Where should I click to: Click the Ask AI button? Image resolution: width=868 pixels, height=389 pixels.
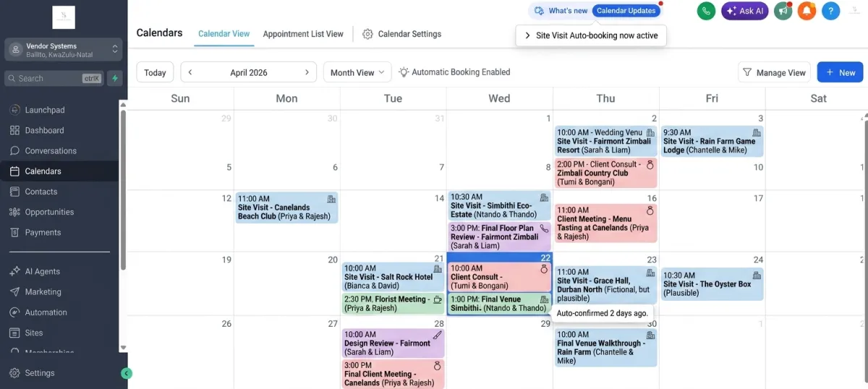click(745, 11)
